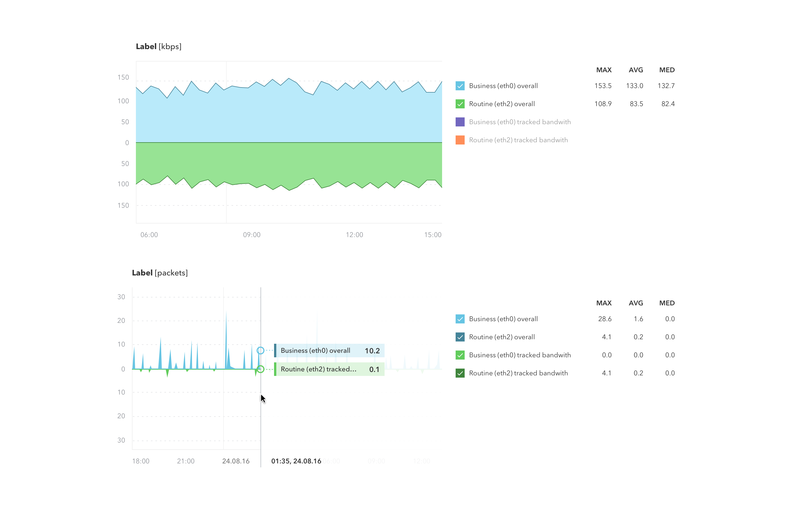
Task: Click the Label [packets] chart title
Action: point(160,273)
